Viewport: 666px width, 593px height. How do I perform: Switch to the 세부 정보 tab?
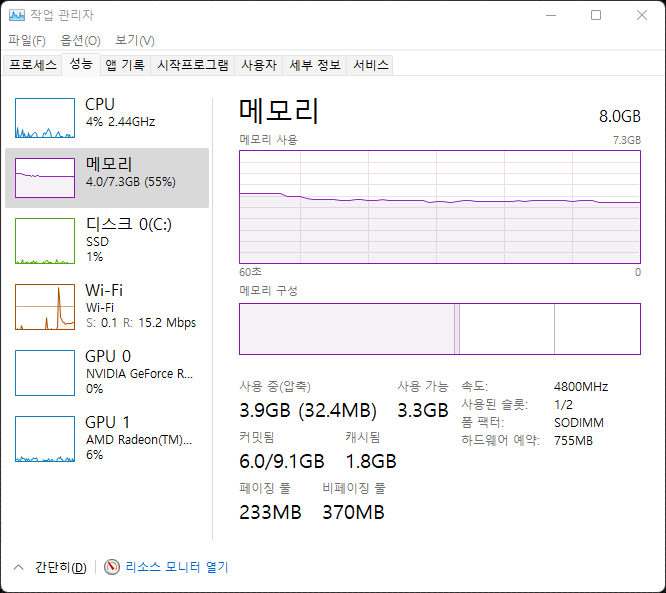click(x=315, y=65)
